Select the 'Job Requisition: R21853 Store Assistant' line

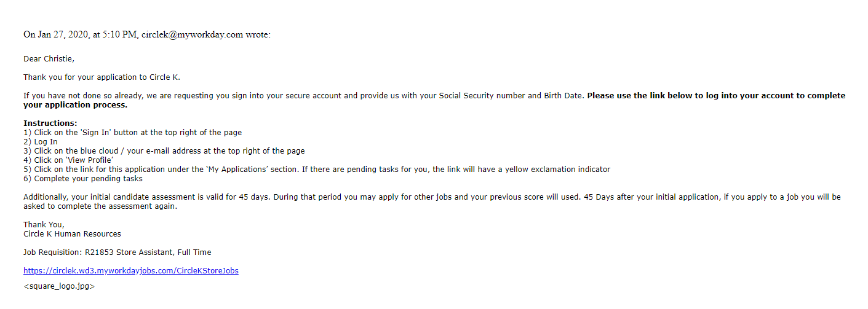117,252
